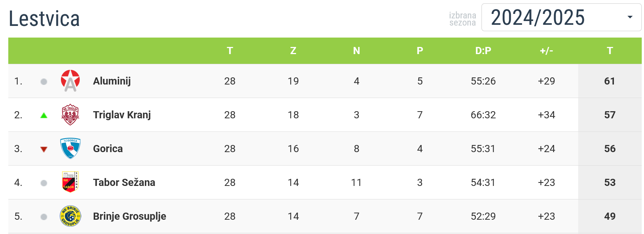Click green up arrow beside Triglav Kranj
Viewport: 644px width, 234px height.
(44, 115)
